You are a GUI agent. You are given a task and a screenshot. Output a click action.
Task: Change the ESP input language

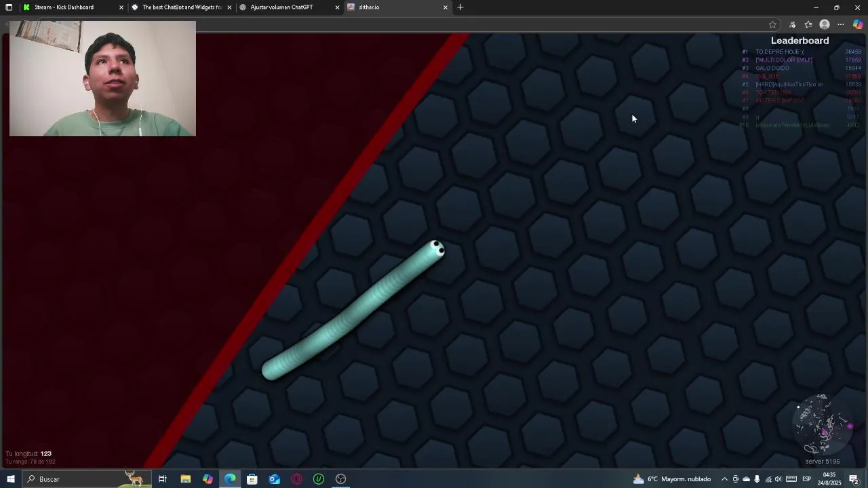[x=807, y=479]
